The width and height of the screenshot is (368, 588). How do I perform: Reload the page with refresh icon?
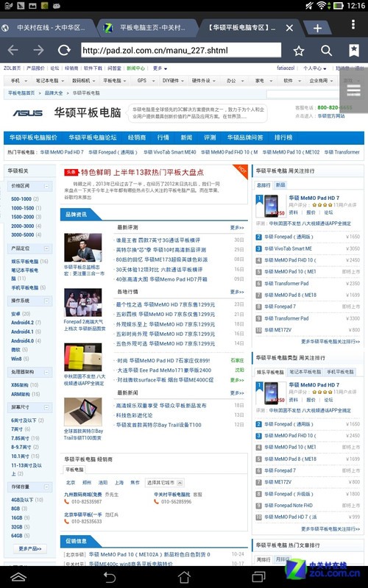(64, 50)
